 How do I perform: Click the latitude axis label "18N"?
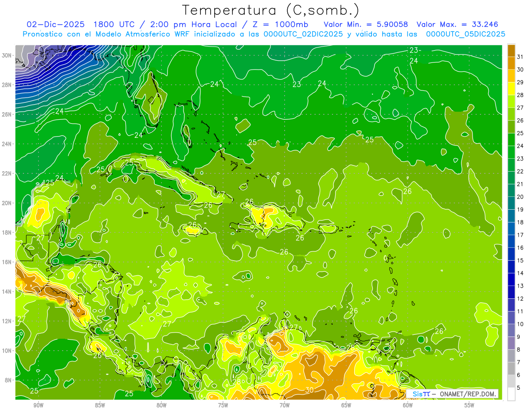click(x=8, y=232)
